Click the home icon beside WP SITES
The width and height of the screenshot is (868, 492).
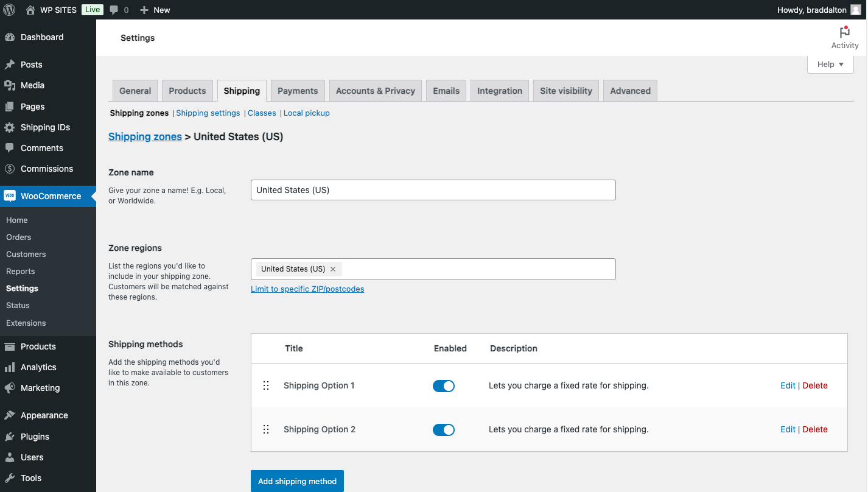pyautogui.click(x=30, y=10)
